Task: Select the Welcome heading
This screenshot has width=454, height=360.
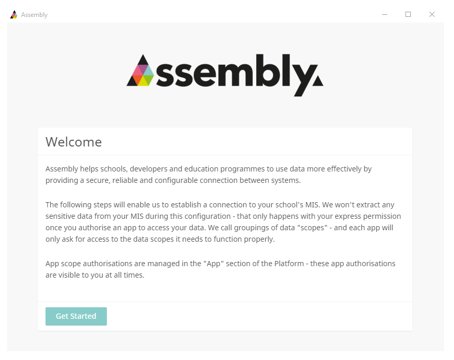Action: pos(74,142)
